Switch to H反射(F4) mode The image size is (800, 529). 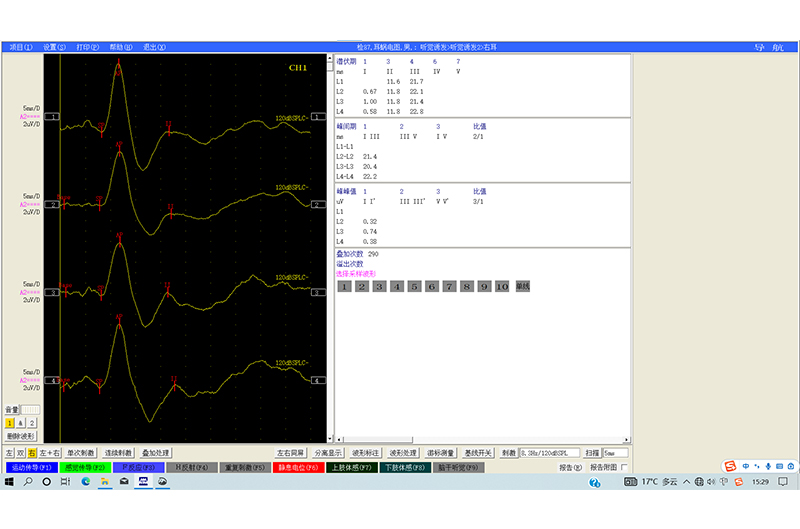pos(192,467)
